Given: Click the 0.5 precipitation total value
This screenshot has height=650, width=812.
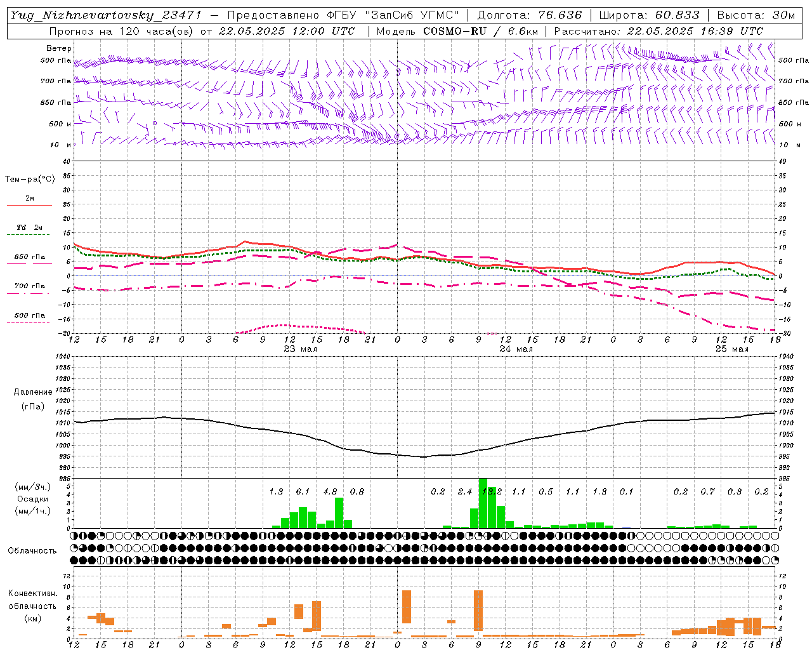Looking at the screenshot, I should click(546, 492).
